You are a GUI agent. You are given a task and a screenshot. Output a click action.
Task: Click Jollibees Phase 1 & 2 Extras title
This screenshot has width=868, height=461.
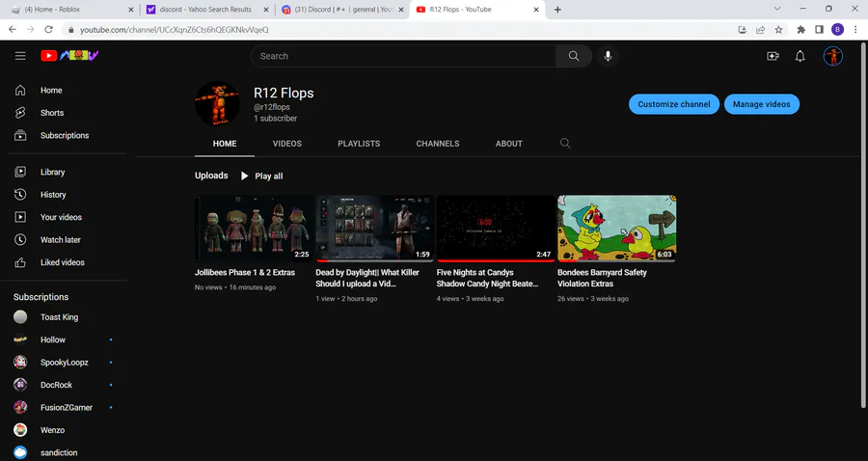coord(245,272)
